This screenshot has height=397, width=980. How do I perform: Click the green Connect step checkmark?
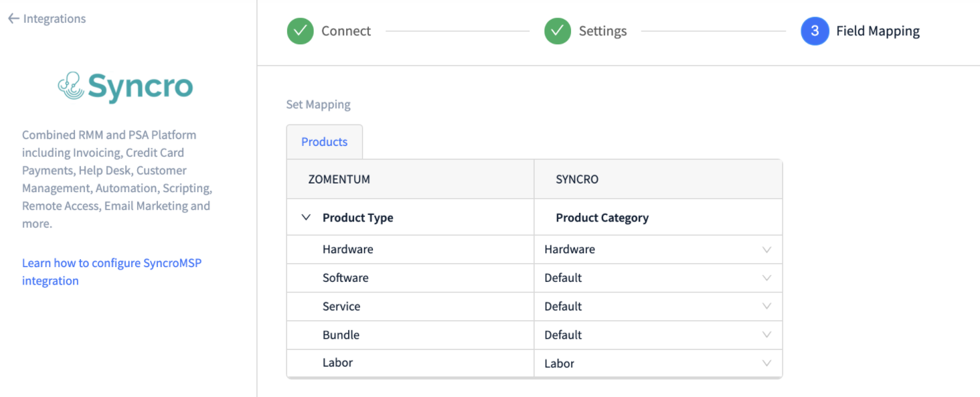pos(300,31)
